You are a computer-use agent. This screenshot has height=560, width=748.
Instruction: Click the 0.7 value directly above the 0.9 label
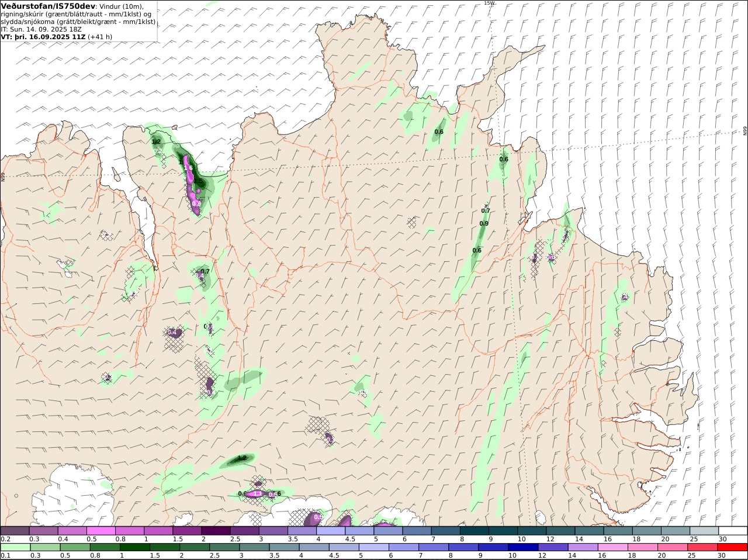click(486, 211)
